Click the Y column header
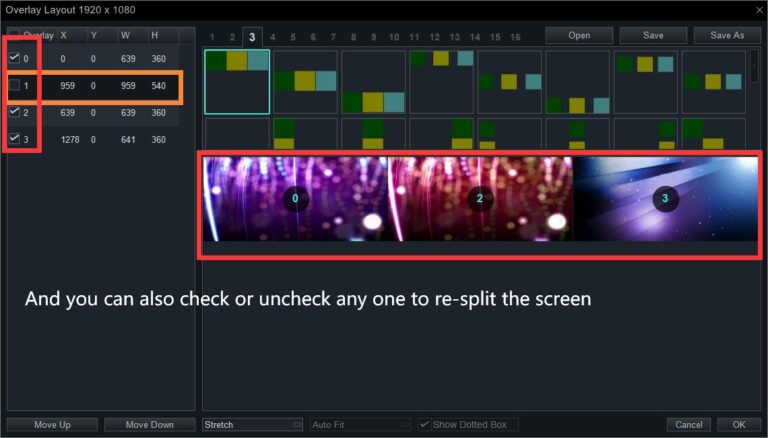This screenshot has height=438, width=768. pyautogui.click(x=94, y=35)
